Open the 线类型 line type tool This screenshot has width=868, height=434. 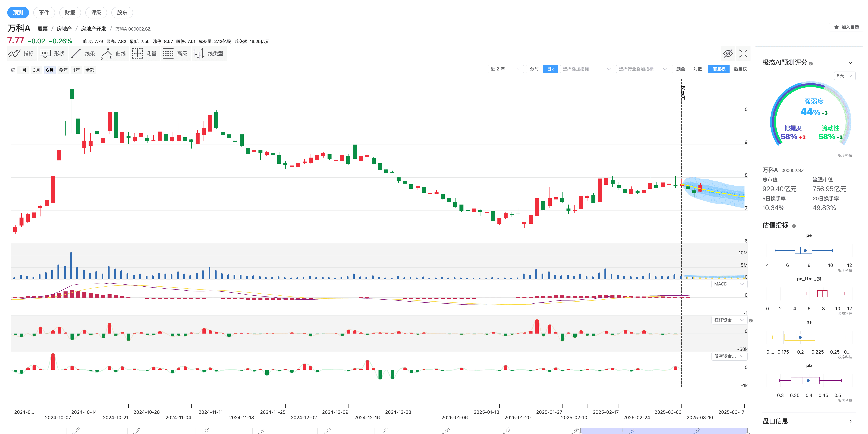pyautogui.click(x=209, y=53)
